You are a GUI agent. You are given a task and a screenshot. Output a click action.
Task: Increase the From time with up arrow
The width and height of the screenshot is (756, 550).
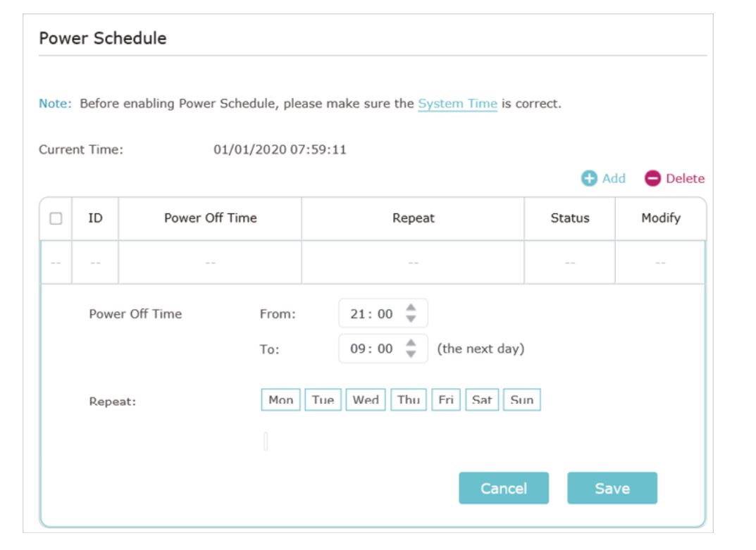click(411, 308)
